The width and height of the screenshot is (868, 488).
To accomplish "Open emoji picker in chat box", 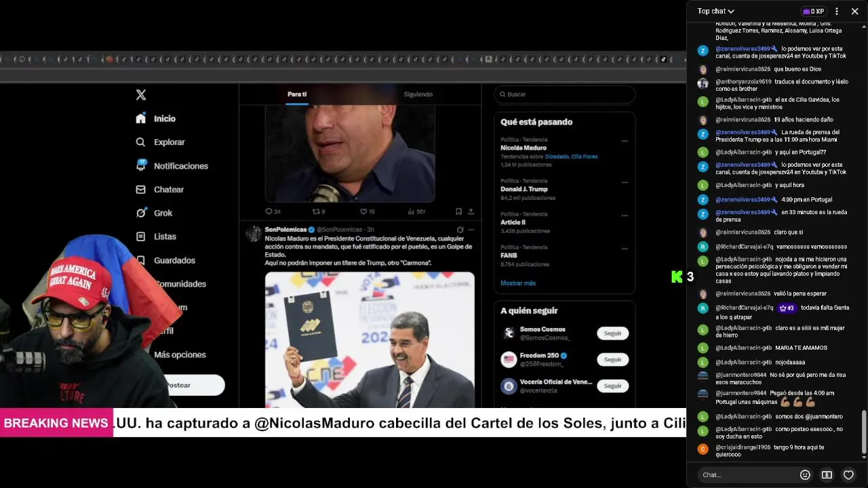I will tap(805, 474).
